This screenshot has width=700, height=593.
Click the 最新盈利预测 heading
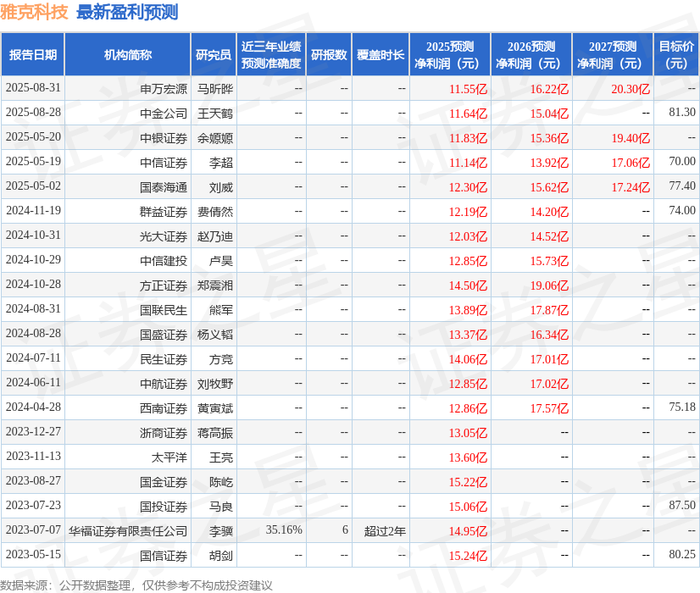tap(127, 12)
